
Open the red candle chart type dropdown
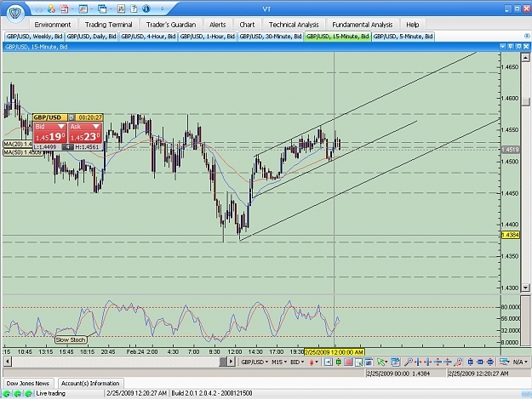click(x=314, y=362)
